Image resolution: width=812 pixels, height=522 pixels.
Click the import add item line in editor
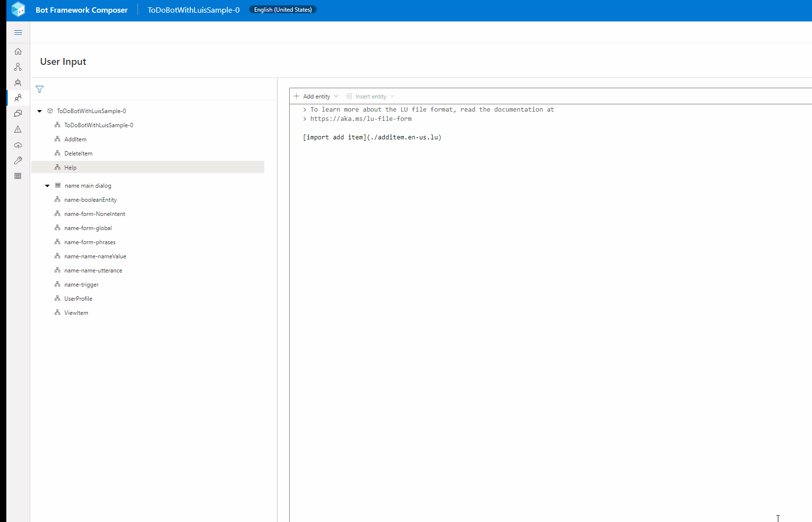372,137
